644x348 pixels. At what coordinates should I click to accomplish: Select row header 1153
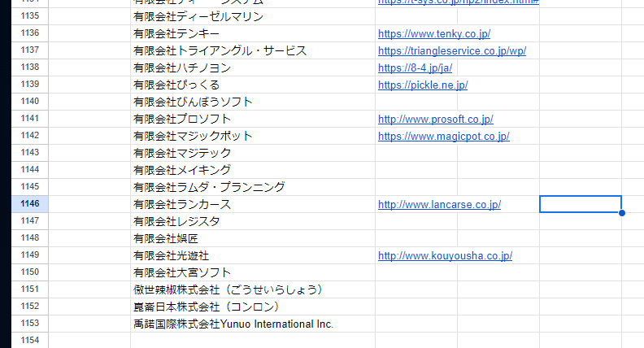point(30,324)
